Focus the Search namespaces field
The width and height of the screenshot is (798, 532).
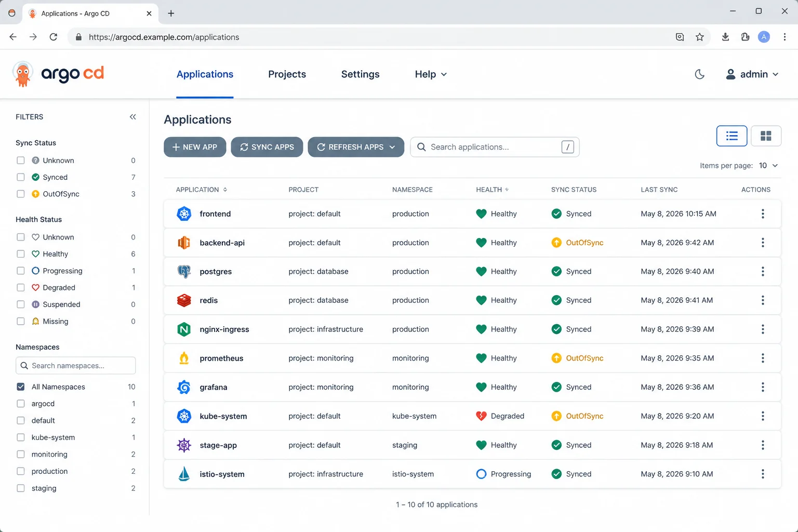click(76, 366)
